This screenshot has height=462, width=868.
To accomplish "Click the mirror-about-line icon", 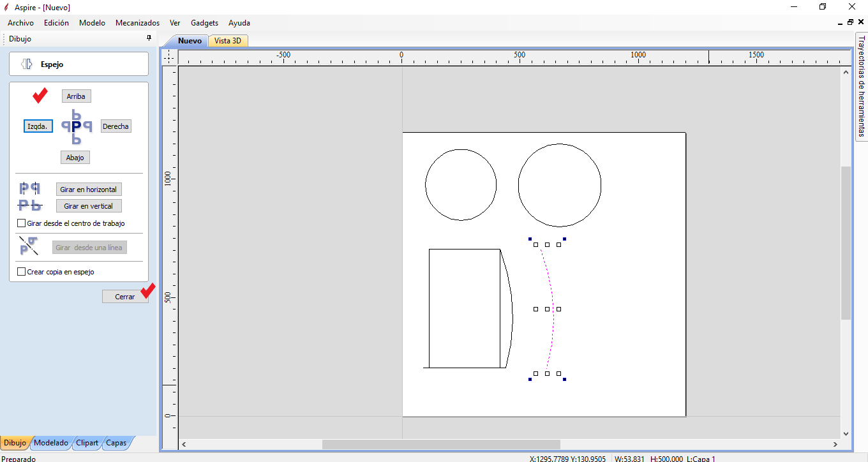I will [x=29, y=246].
